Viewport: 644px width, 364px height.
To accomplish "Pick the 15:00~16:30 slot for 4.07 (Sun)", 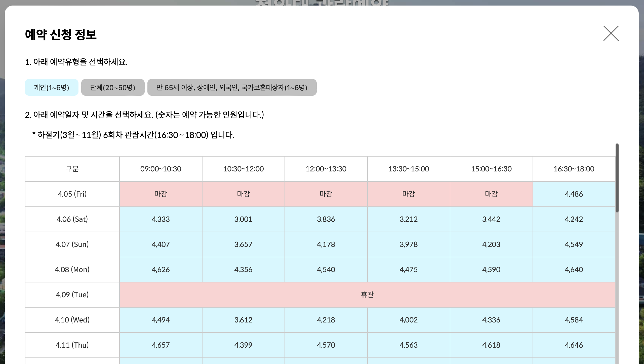I will click(491, 244).
